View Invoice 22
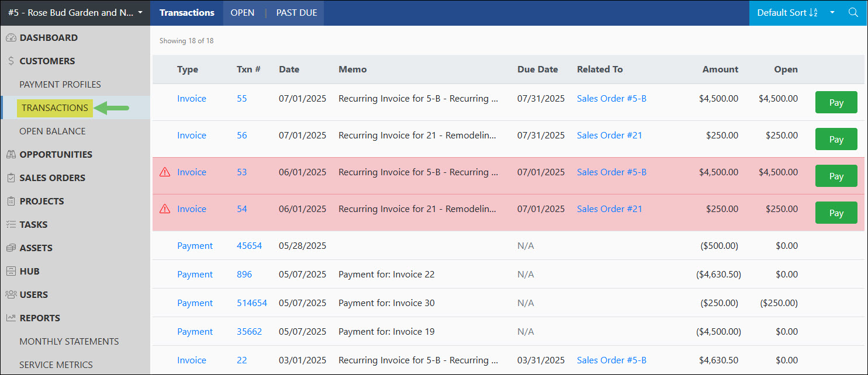This screenshot has width=868, height=375. [241, 360]
